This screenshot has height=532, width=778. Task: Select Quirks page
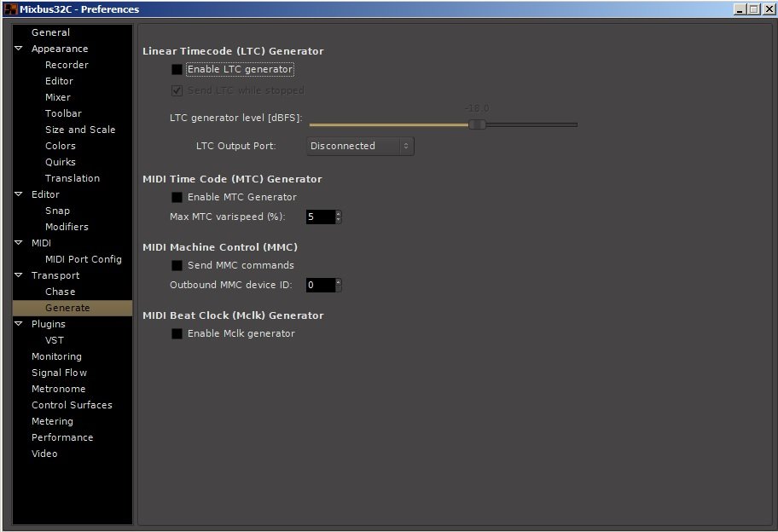pos(61,162)
